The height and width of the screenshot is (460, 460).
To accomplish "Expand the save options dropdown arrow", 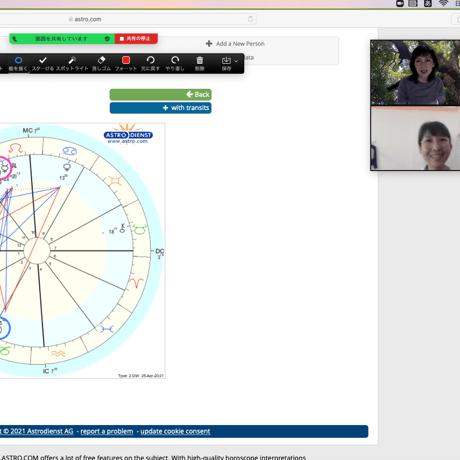I will point(236,61).
